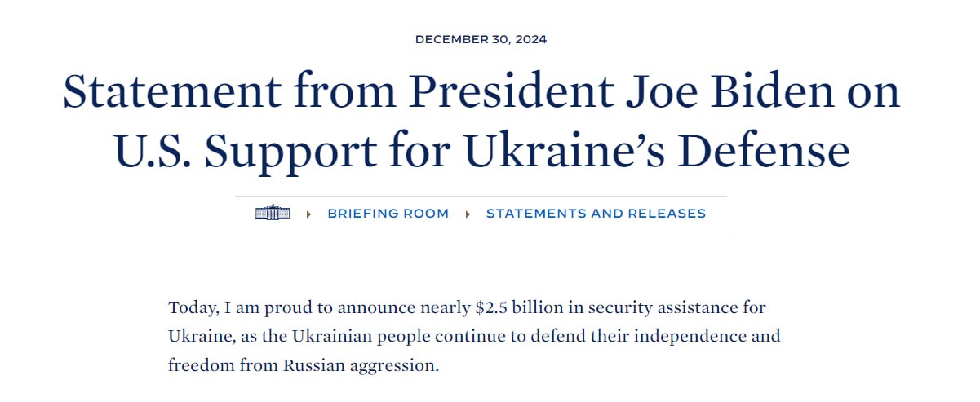Viewport: 980px width, 402px height.
Task: Click the word "Today" starting the paragraph
Action: (189, 308)
